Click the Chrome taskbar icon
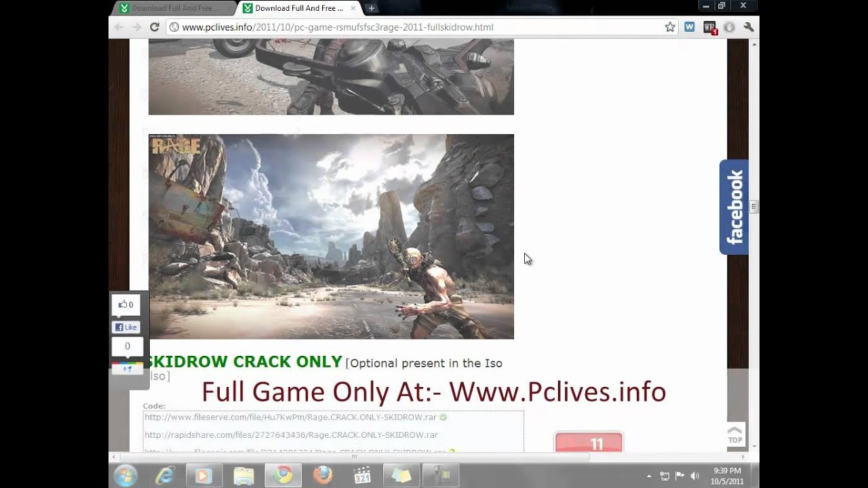 [283, 476]
